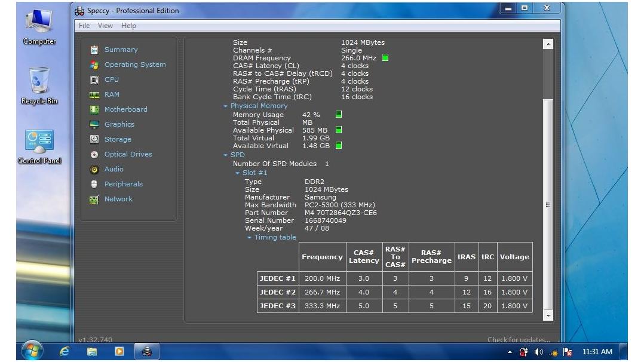This screenshot has height=362, width=644.
Task: Collapse the Timing table section
Action: point(249,238)
